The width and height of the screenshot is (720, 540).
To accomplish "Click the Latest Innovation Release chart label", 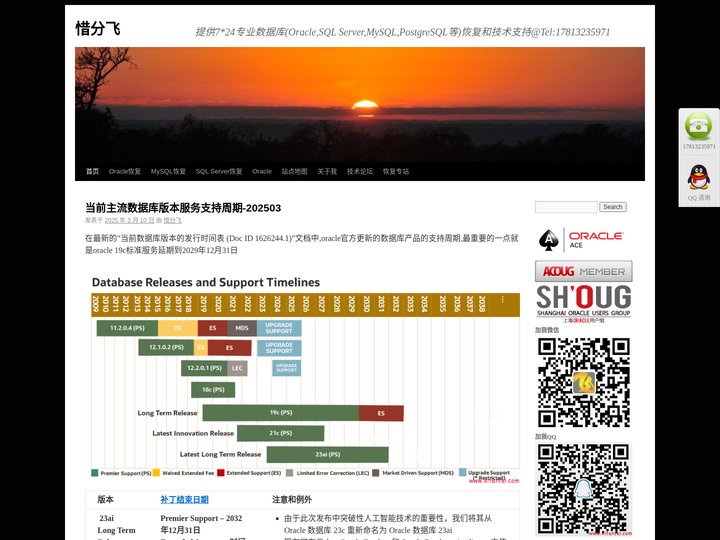I will click(193, 433).
